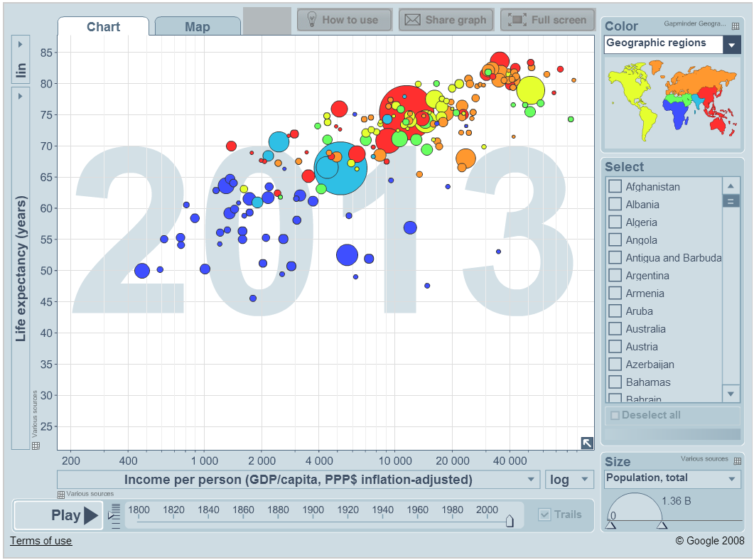754x560 pixels.
Task: Click the expand arrow icon in the chart corner
Action: 587,443
